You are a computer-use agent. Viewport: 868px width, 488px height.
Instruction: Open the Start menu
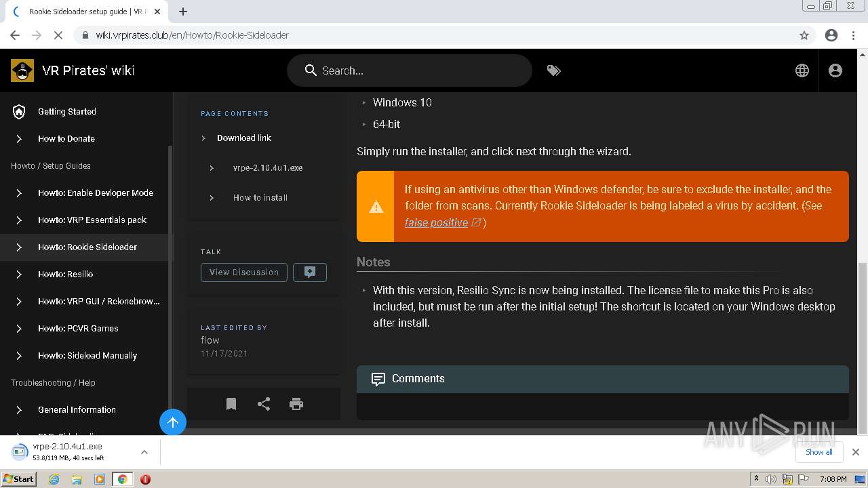tap(19, 479)
